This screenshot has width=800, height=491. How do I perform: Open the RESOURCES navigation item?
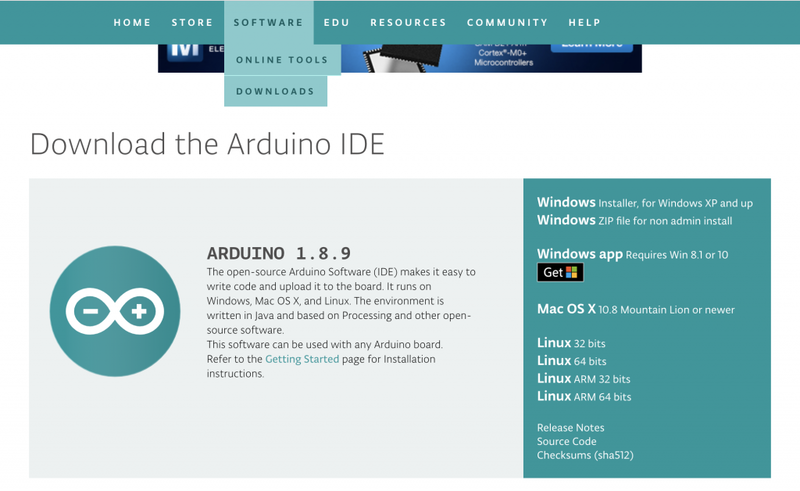pyautogui.click(x=408, y=22)
